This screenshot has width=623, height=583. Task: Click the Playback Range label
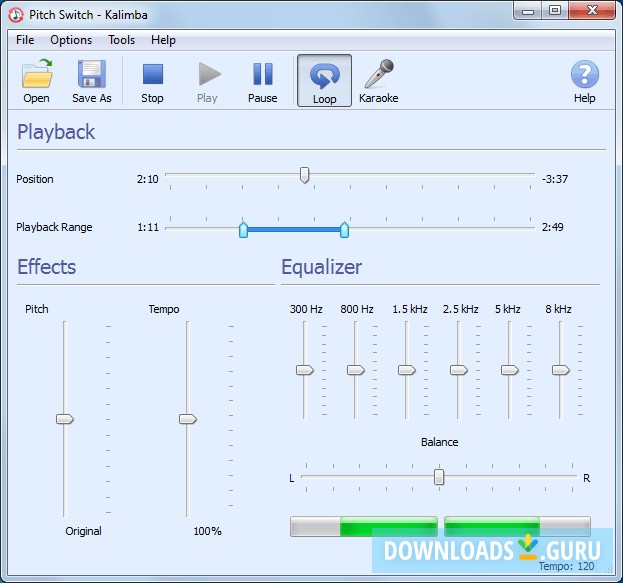(54, 227)
